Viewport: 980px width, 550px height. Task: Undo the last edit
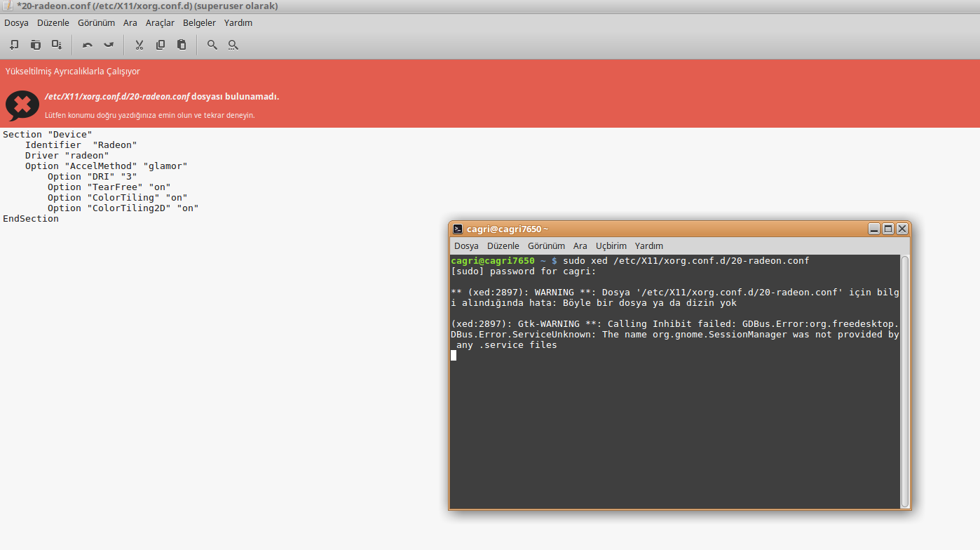coord(88,45)
